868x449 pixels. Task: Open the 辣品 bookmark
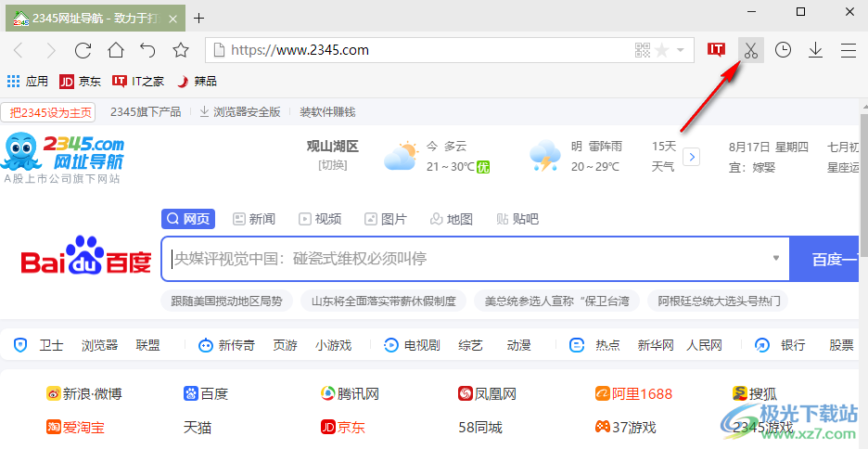[x=198, y=82]
